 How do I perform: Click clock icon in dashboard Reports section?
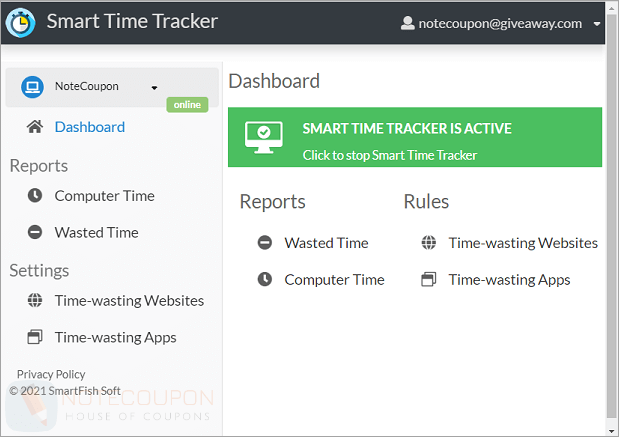pyautogui.click(x=265, y=279)
